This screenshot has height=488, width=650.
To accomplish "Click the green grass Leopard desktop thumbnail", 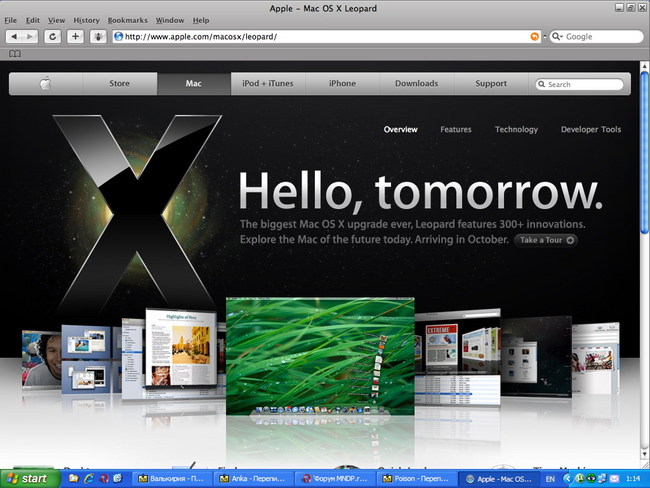I will pos(320,356).
